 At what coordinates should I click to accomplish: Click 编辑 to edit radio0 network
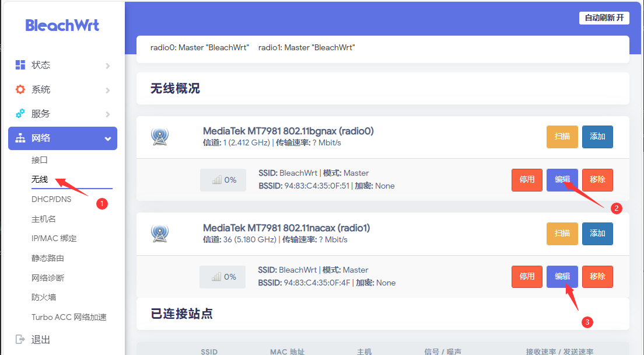click(x=562, y=180)
